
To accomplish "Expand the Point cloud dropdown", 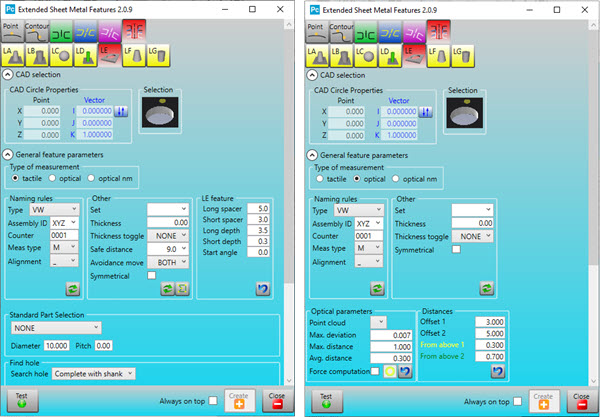I will (379, 321).
